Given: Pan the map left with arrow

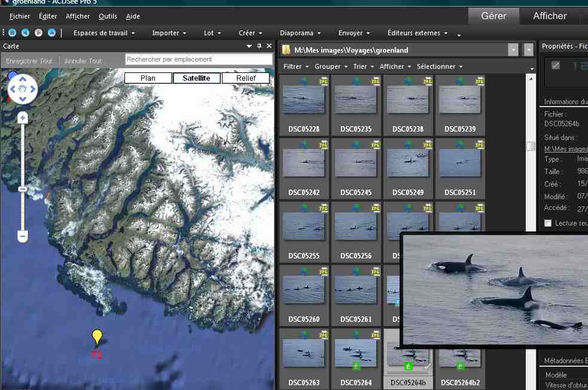Looking at the screenshot, I should pyautogui.click(x=13, y=89).
